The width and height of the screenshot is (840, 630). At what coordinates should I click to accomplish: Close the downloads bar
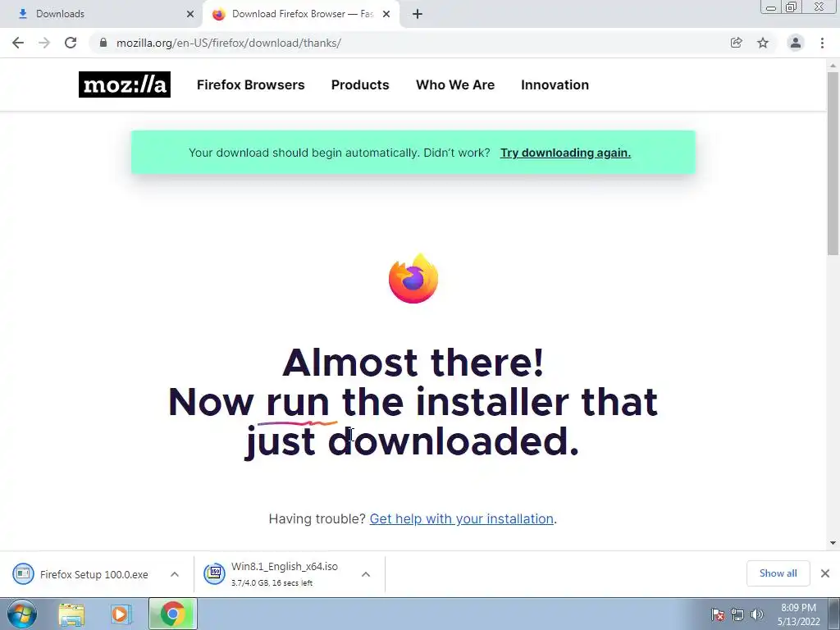(x=825, y=573)
